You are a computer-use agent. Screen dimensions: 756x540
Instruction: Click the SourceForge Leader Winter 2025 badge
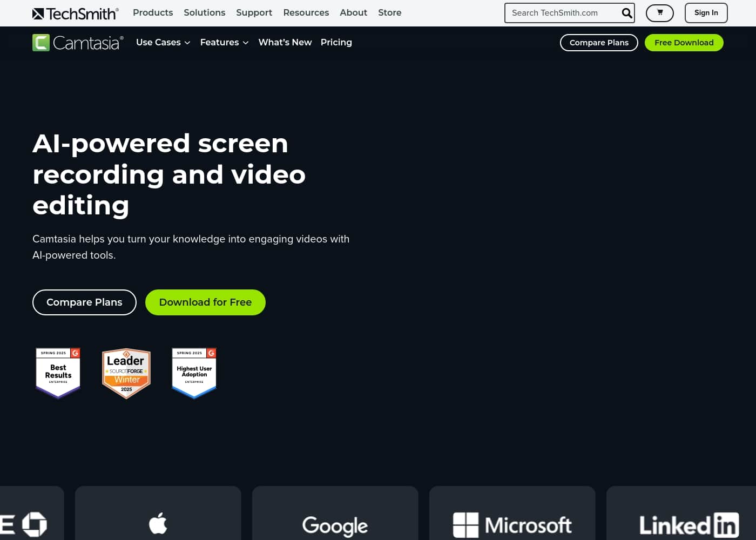126,374
